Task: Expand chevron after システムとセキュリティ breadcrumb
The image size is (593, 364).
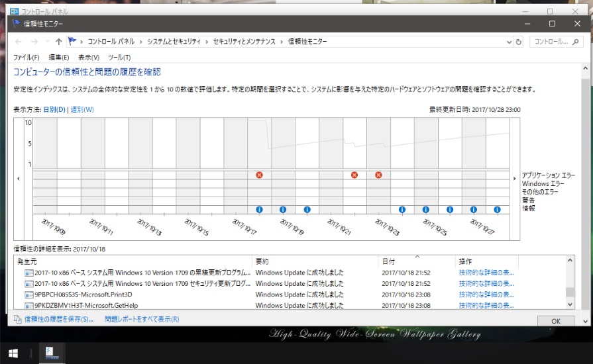Action: tap(207, 42)
